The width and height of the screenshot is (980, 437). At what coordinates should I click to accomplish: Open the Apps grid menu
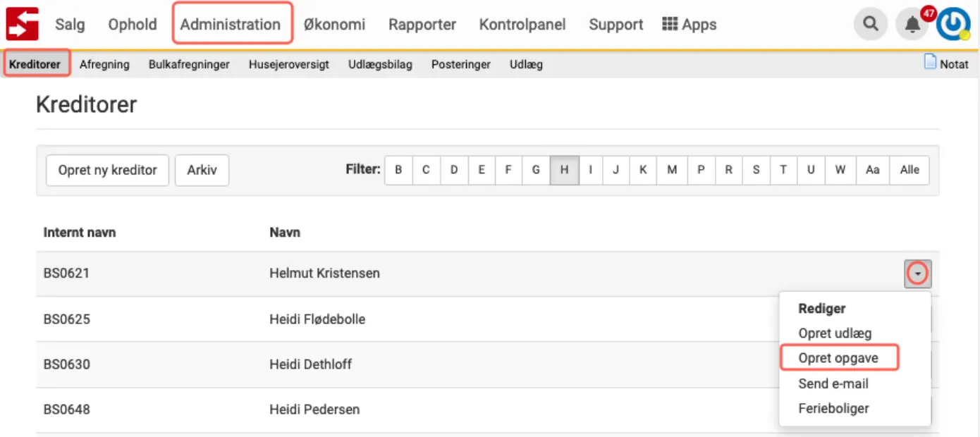(x=689, y=24)
